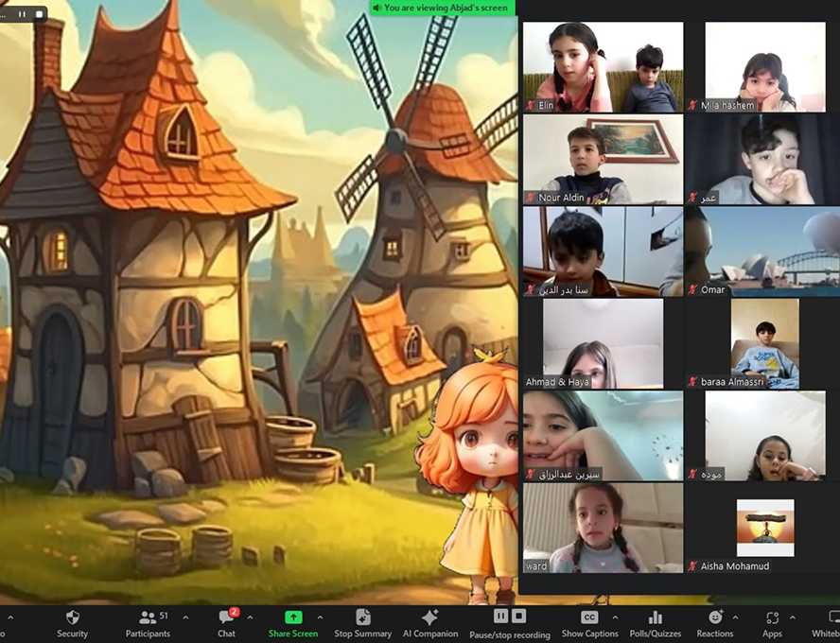Select Aisha Mohamud's participant tile

764,528
